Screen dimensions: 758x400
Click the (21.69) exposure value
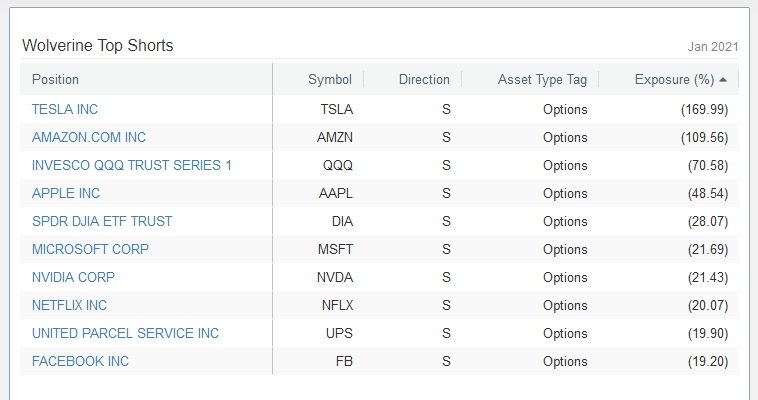pyautogui.click(x=708, y=250)
